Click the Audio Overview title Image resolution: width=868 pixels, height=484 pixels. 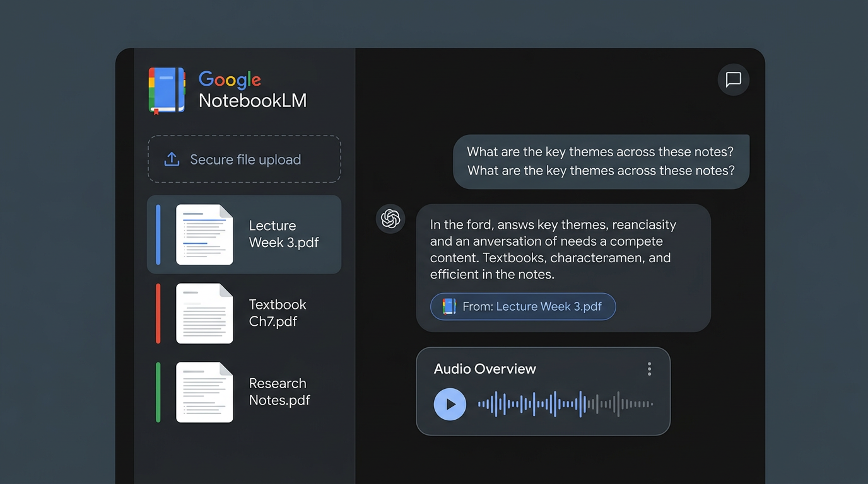point(484,369)
